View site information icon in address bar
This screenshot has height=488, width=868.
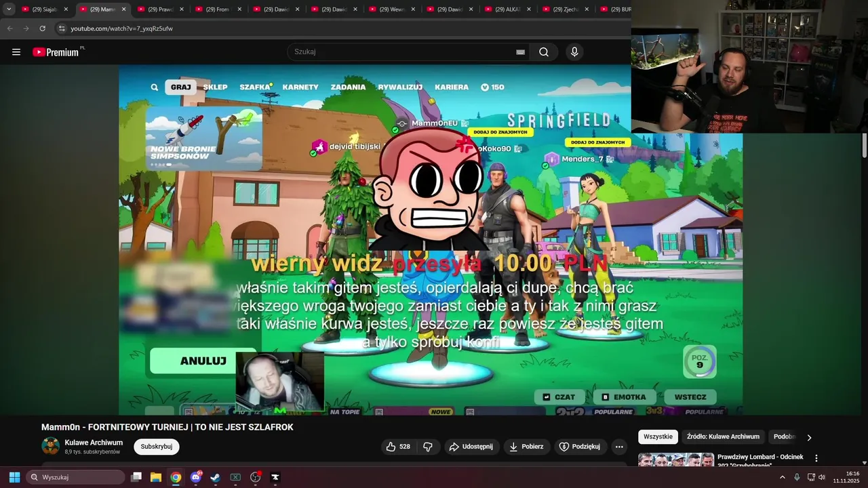click(x=62, y=28)
